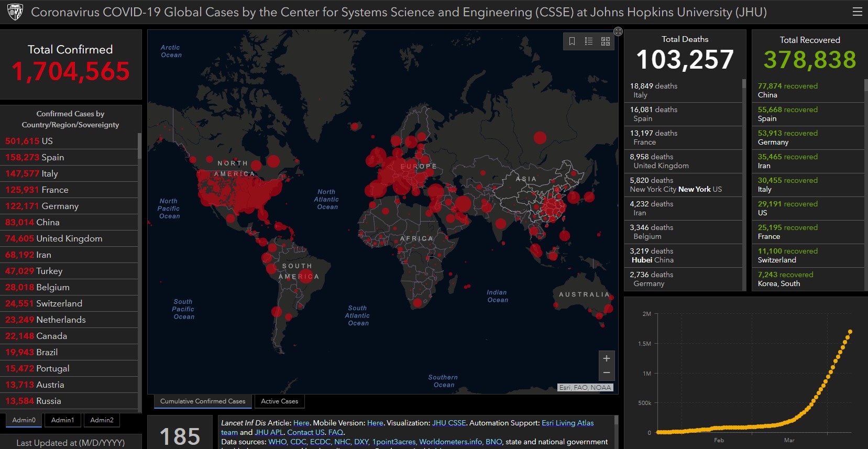
Task: Open the Mobile Version Here link
Action: tap(375, 423)
